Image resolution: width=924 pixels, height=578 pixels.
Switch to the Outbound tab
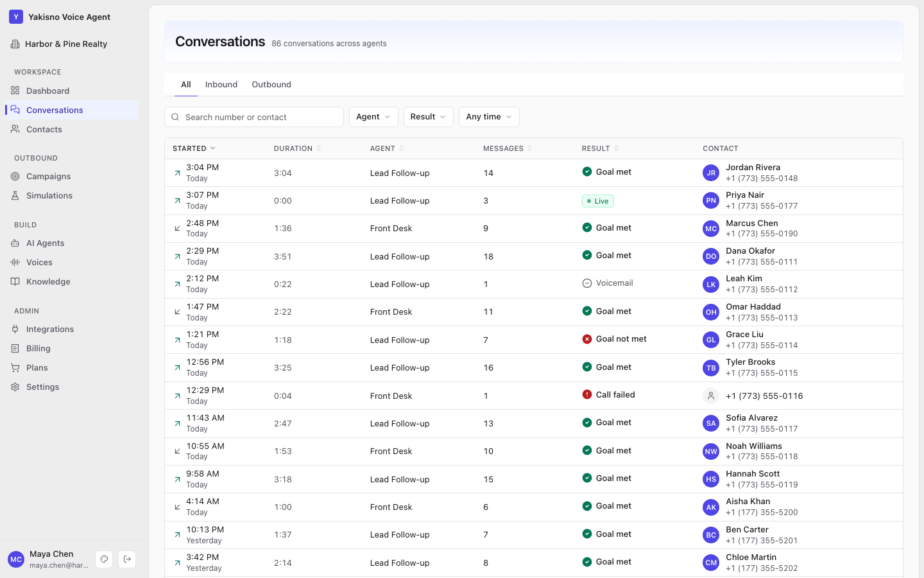[x=271, y=85]
